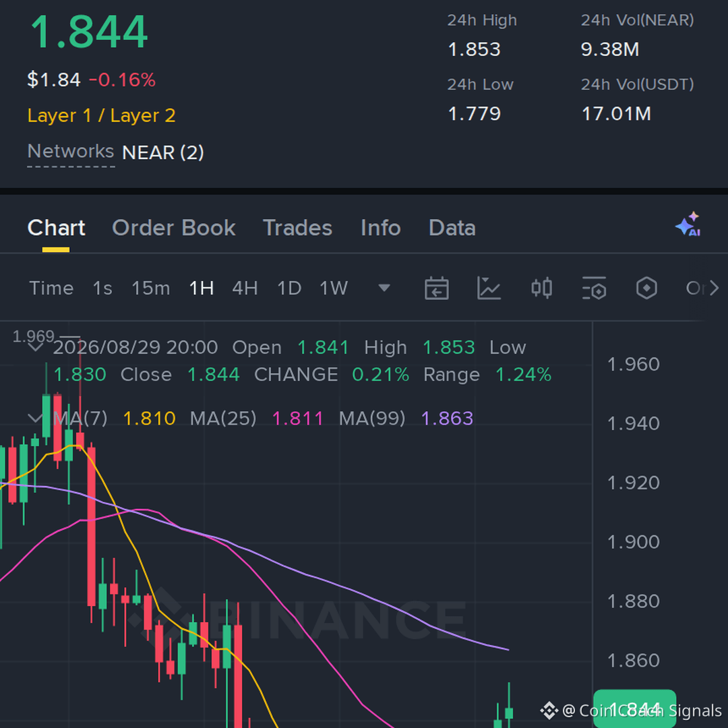
Task: Click the 1.969 high marker label
Action: point(34,336)
